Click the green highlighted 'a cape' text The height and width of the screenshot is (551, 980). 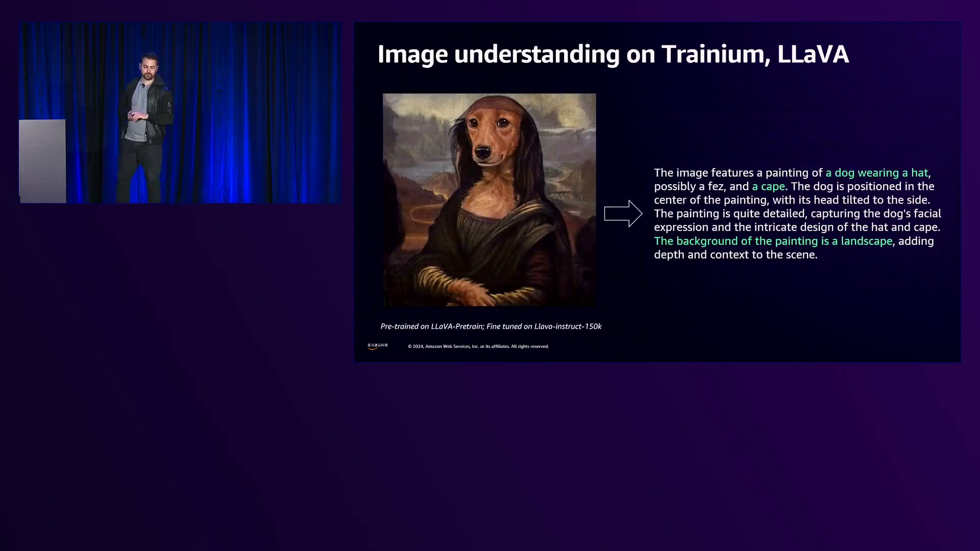click(768, 187)
